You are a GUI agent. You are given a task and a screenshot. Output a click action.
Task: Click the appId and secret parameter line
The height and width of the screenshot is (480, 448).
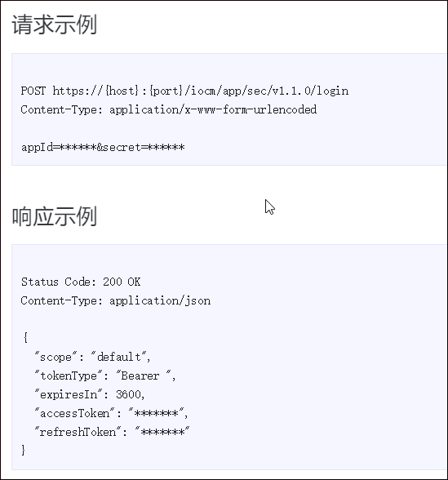coord(103,147)
